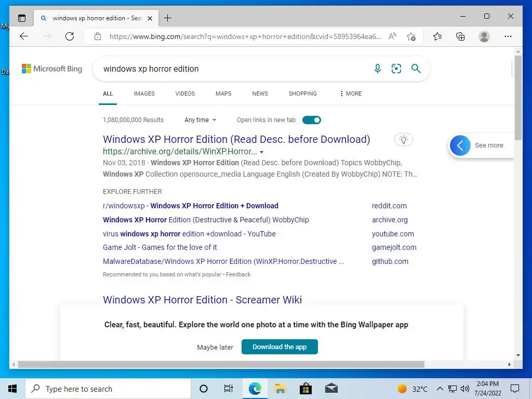Open Read Aloud icon in address bar

point(393,36)
